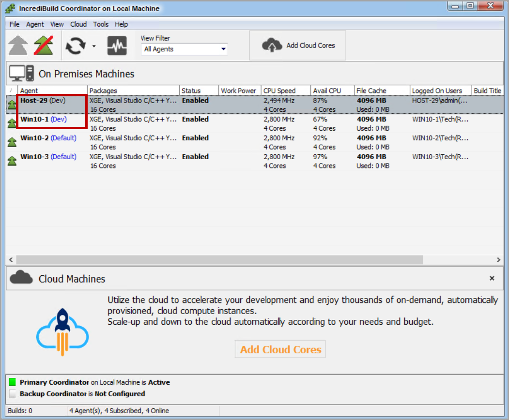Open the Tools menu
Screen dimensions: 509x420
tap(101, 24)
